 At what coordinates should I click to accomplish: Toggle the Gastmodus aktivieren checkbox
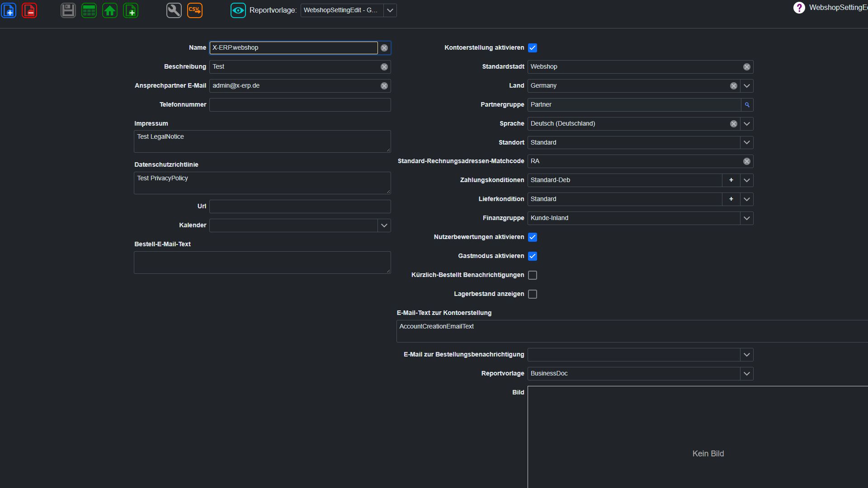click(533, 256)
